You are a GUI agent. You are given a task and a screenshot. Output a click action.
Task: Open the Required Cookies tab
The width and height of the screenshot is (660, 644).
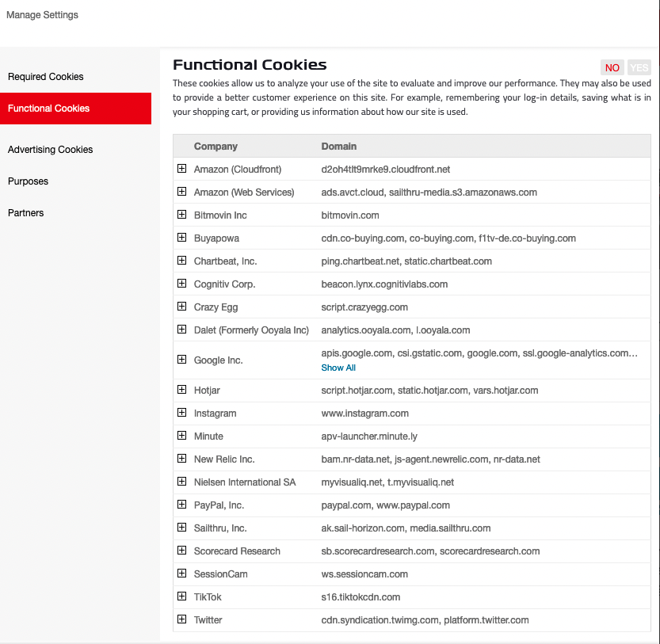point(46,77)
